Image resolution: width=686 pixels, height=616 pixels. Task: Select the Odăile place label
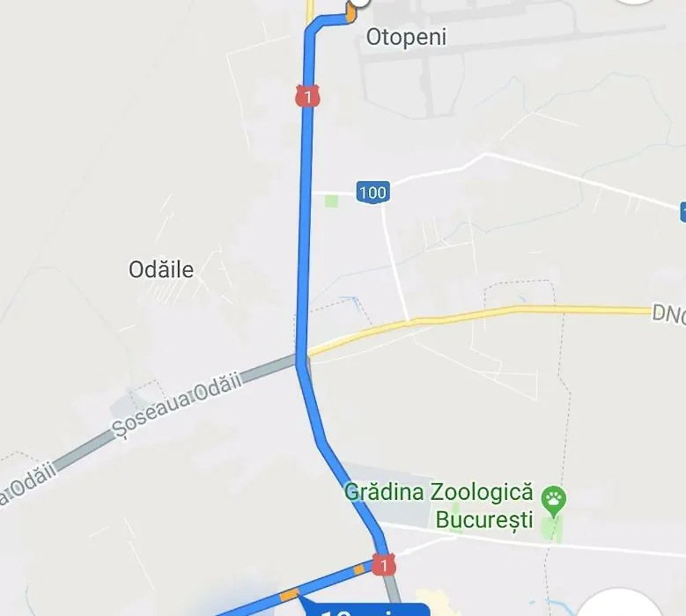161,269
